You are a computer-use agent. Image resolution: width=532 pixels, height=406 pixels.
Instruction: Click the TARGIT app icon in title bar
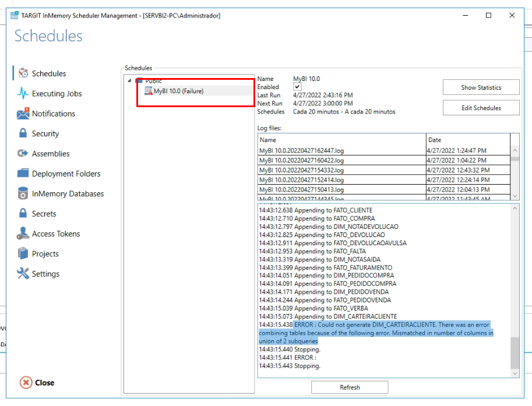point(14,15)
